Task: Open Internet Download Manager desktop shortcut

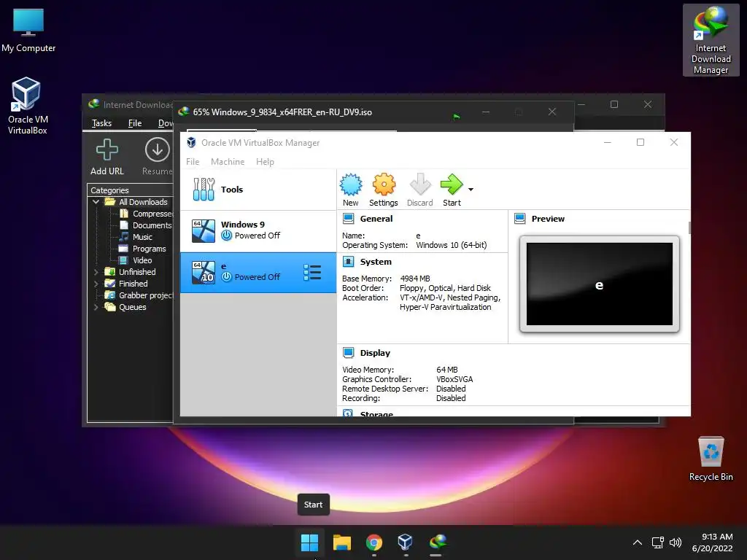Action: [711, 40]
